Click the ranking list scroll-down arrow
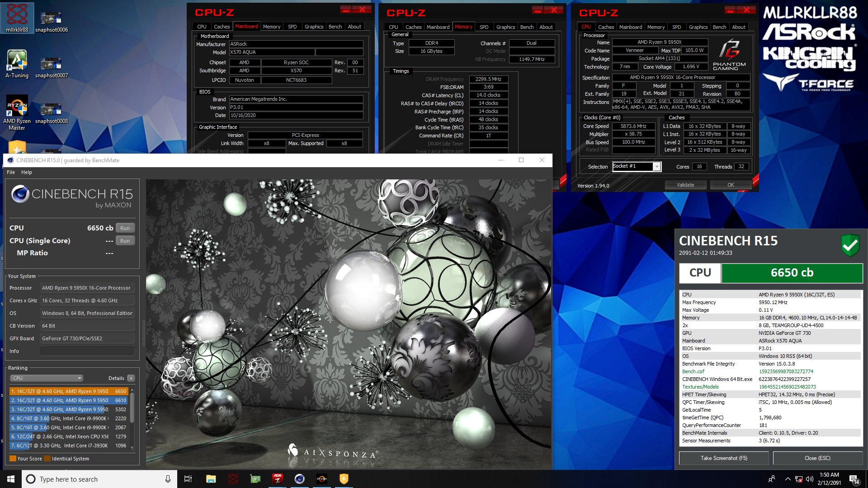This screenshot has height=488, width=868. (132, 448)
